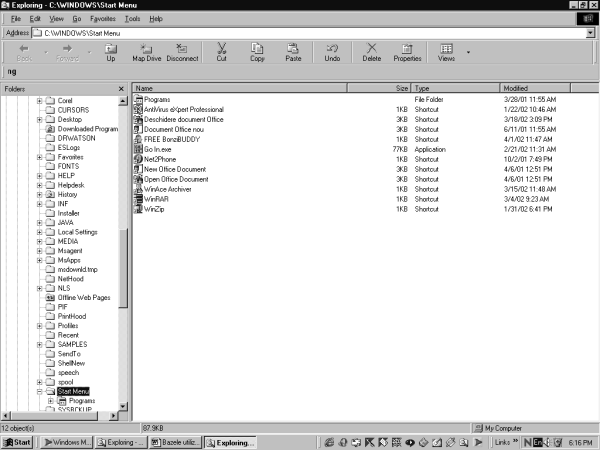Click the address bar path field
The image size is (600, 450).
point(309,33)
